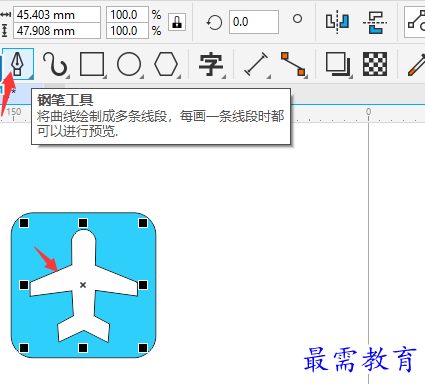Select the Transparency checkerboard tool

tap(375, 64)
